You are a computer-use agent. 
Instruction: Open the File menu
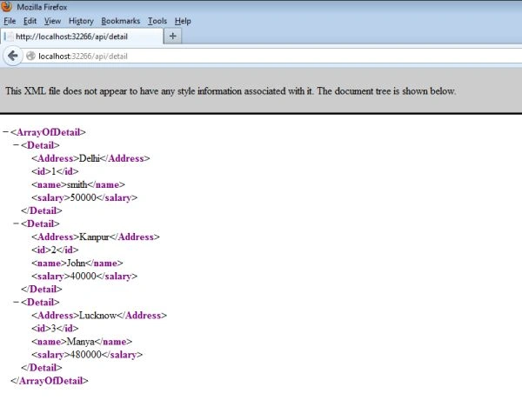[x=10, y=21]
